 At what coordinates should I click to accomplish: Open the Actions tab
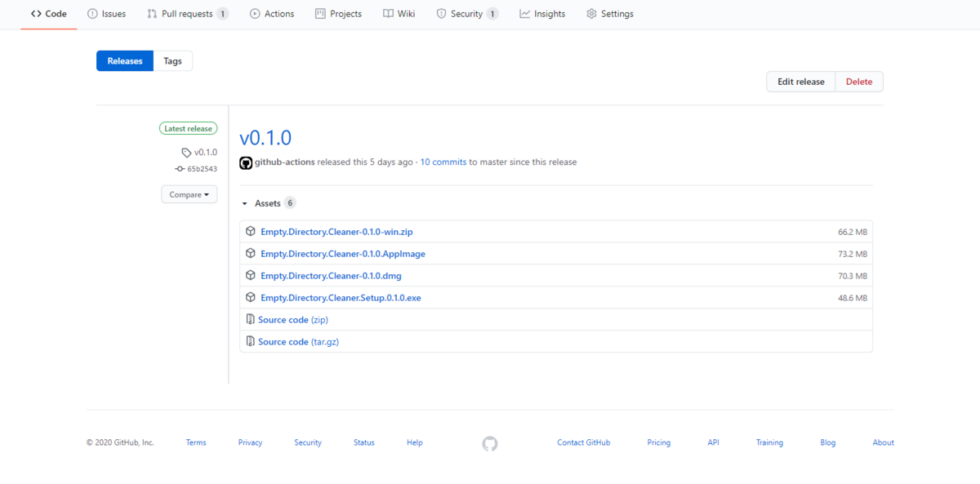point(272,14)
